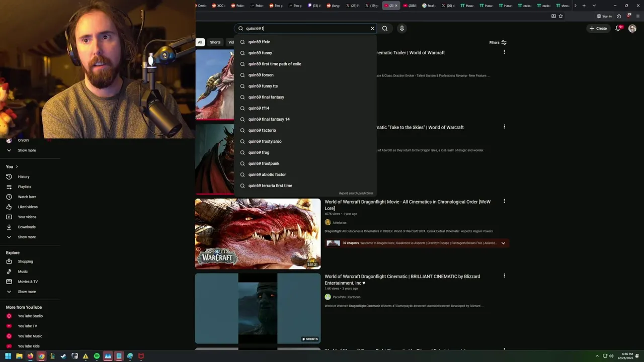Open options menu for Dragonflight Movie video
Screen dimensions: 644x362
(x=504, y=201)
